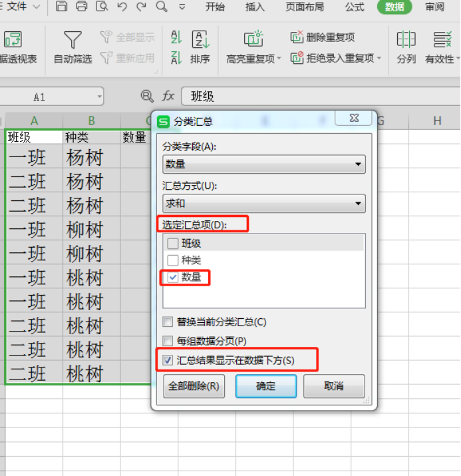
Task: Click the 全部删除(R) button
Action: 194,386
